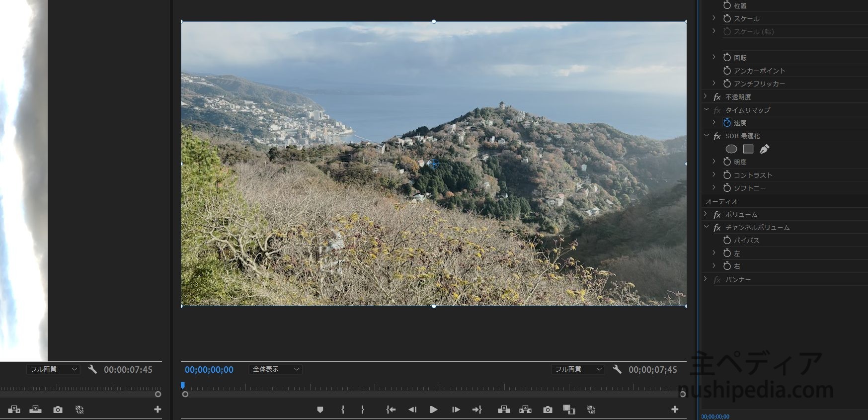Click the program monitor wrench settings icon

617,369
